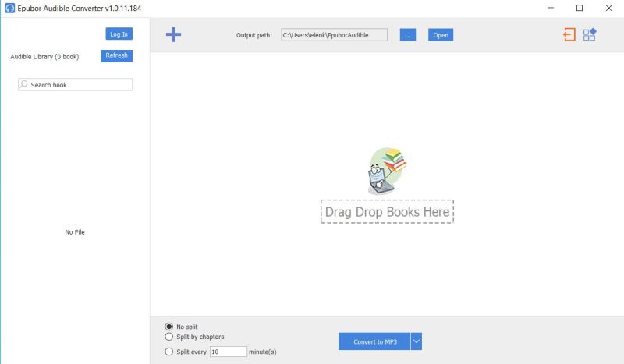Image resolution: width=624 pixels, height=364 pixels.
Task: Click the Log In button
Action: [x=119, y=34]
